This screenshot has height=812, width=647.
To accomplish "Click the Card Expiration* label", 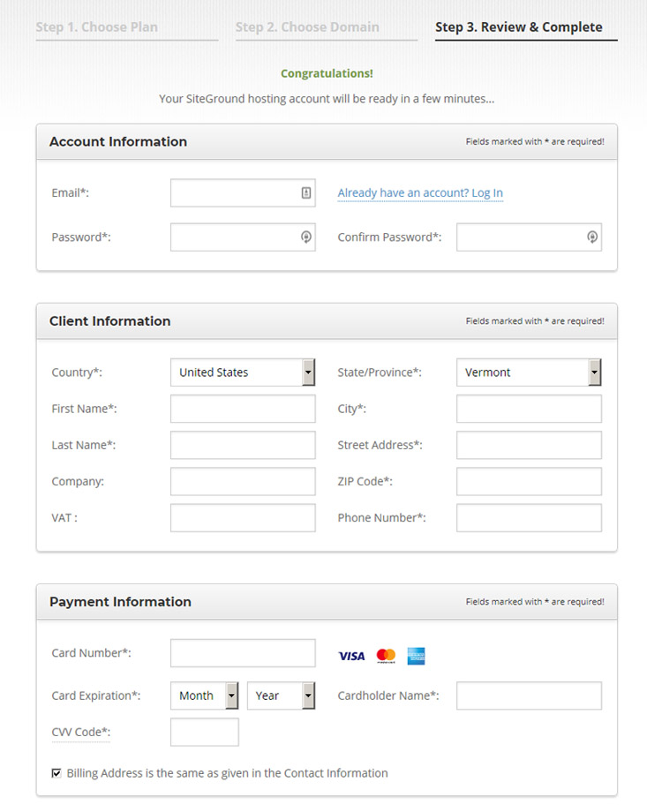I will point(96,695).
